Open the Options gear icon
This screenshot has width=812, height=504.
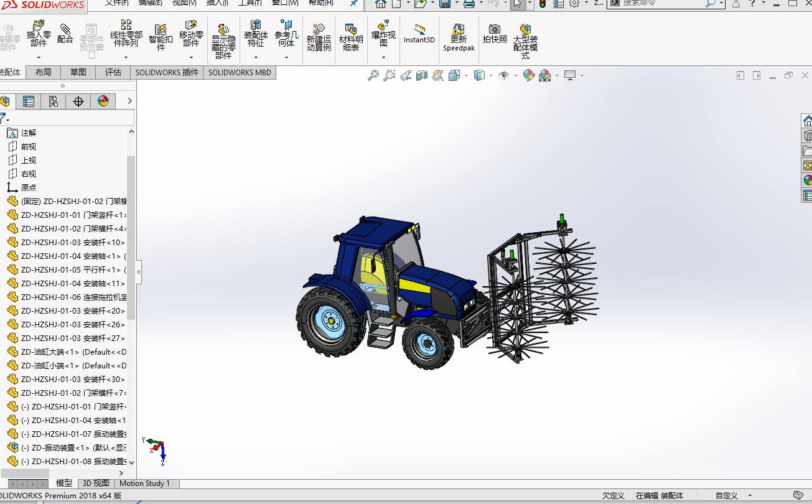574,3
